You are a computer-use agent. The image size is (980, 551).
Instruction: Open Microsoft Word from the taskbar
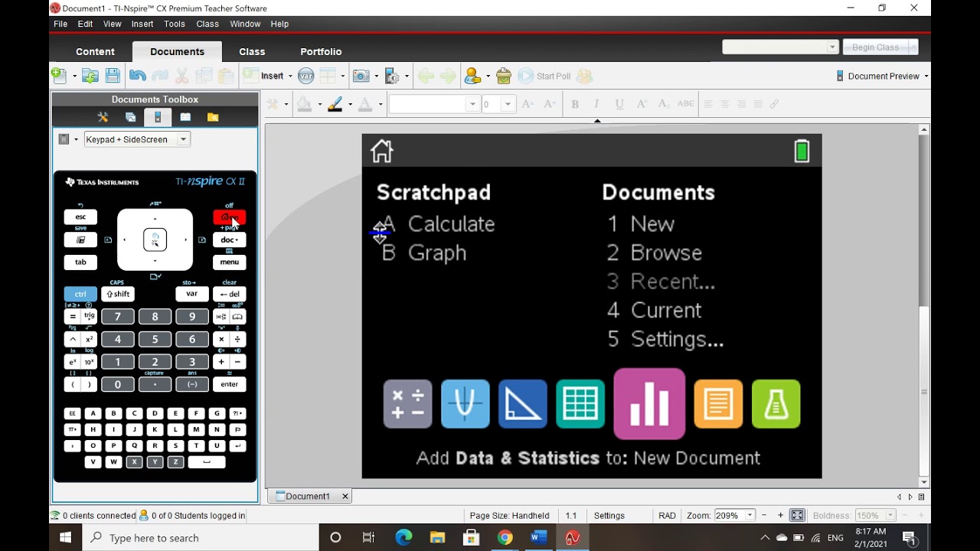538,538
